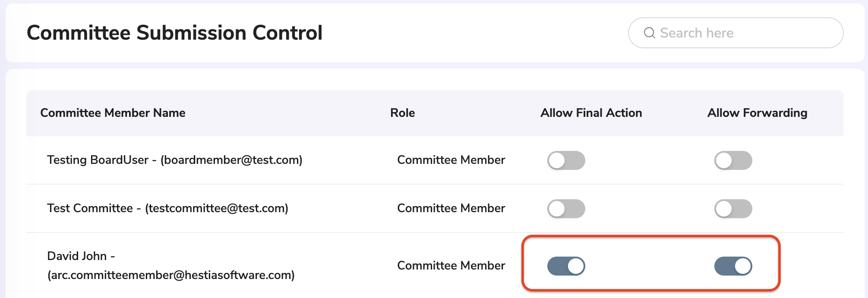The width and height of the screenshot is (868, 298).
Task: Select the Testing BoardUser name entry
Action: 175,160
